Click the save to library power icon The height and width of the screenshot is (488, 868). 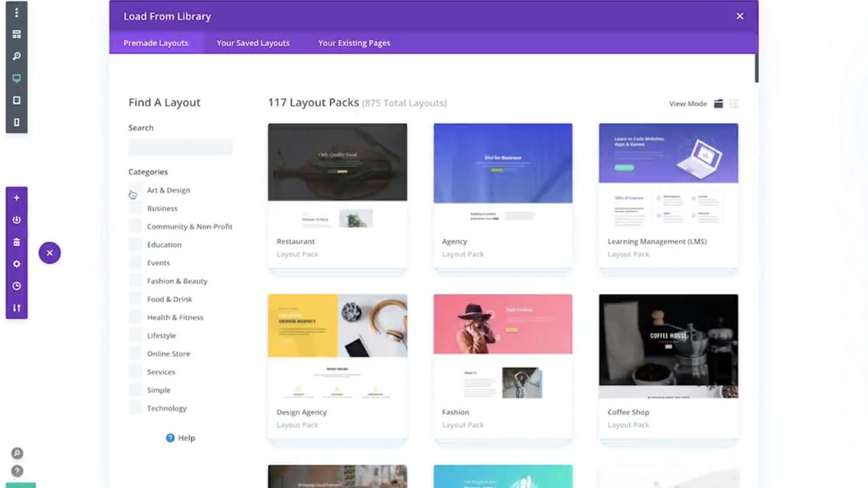[x=16, y=220]
